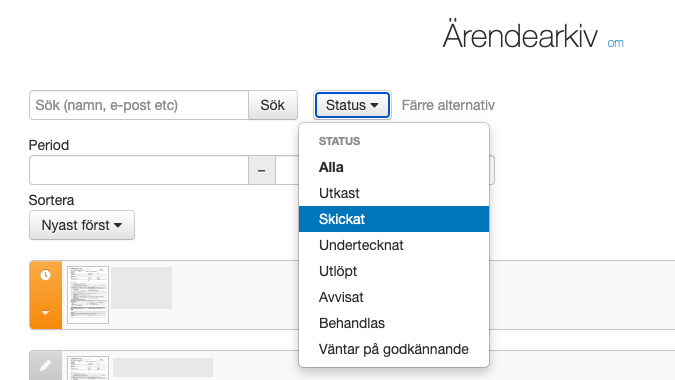Click the pencil draft icon
The height and width of the screenshot is (380, 675).
coord(45,365)
